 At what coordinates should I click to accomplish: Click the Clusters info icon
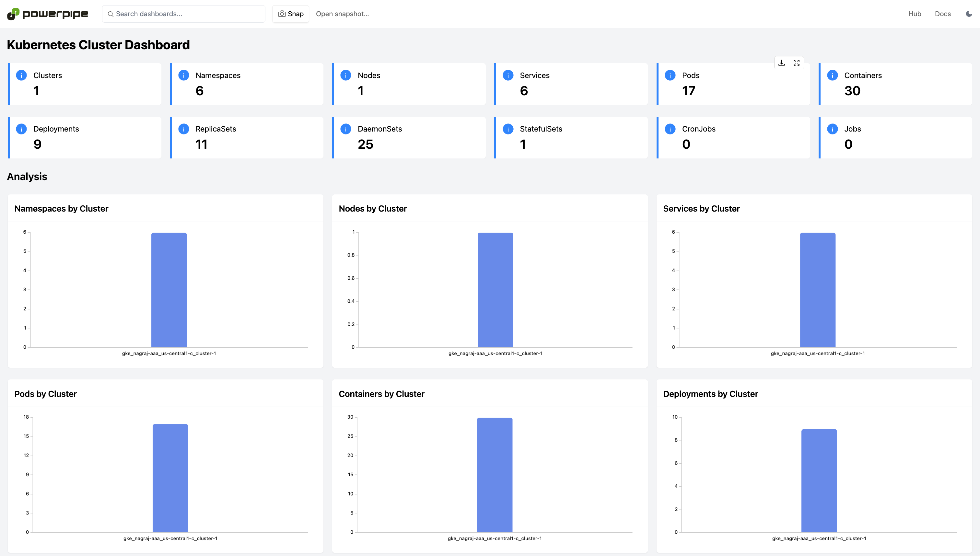[21, 75]
